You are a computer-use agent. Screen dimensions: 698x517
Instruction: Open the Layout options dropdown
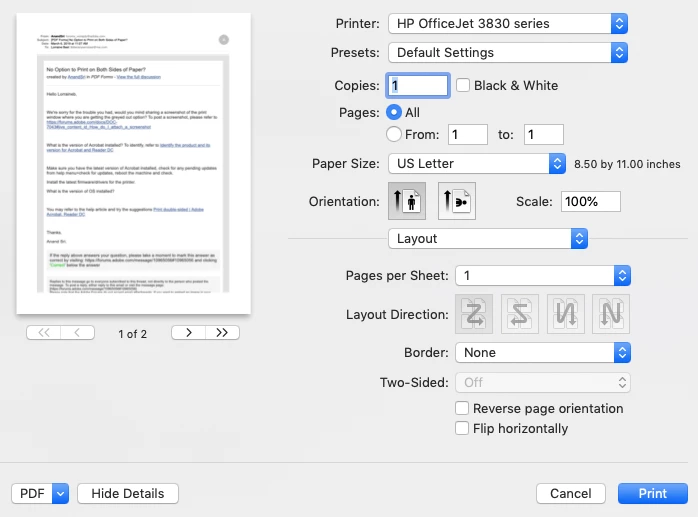488,239
